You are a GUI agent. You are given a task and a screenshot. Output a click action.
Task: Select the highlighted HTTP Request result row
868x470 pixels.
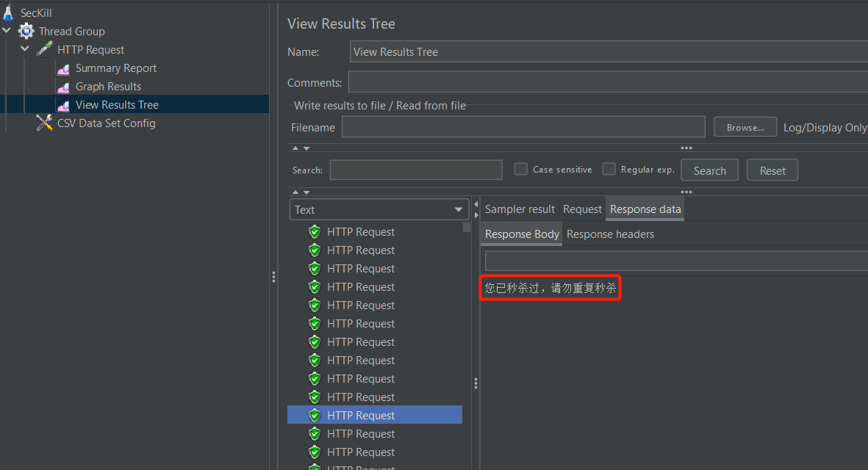(x=375, y=415)
